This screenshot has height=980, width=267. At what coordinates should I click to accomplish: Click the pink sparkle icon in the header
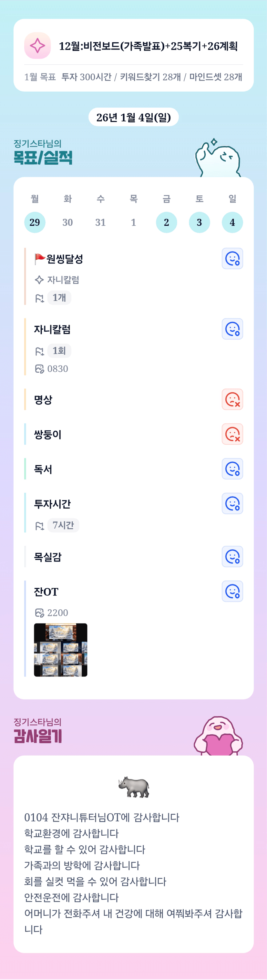pos(37,46)
